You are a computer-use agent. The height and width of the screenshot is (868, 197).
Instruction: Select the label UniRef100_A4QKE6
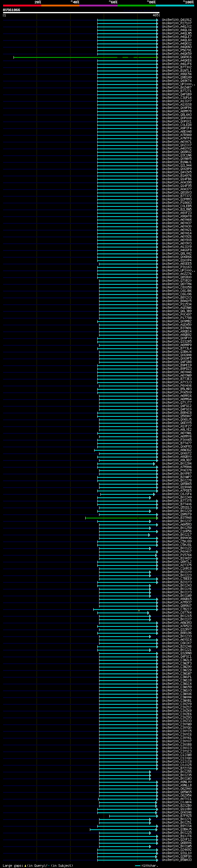coord(176,61)
